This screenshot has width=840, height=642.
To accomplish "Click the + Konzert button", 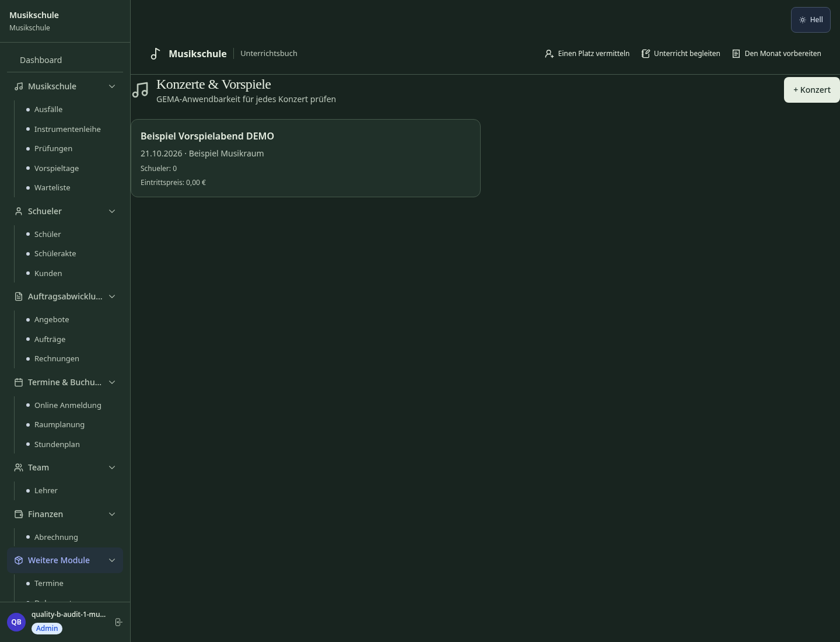I will click(x=812, y=90).
